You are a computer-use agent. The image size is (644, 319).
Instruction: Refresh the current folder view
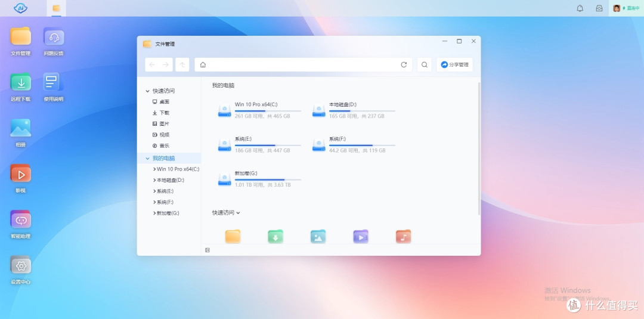(404, 64)
